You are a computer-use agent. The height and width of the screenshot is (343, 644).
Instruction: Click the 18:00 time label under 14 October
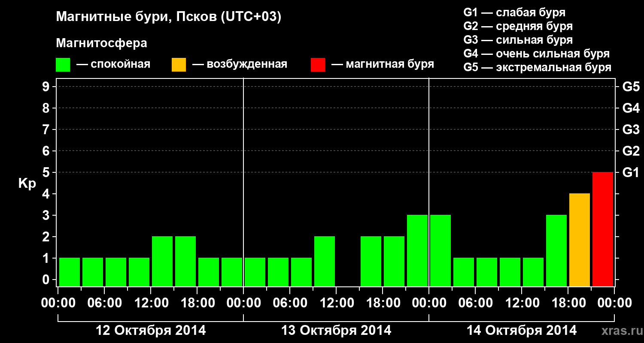[x=568, y=303]
